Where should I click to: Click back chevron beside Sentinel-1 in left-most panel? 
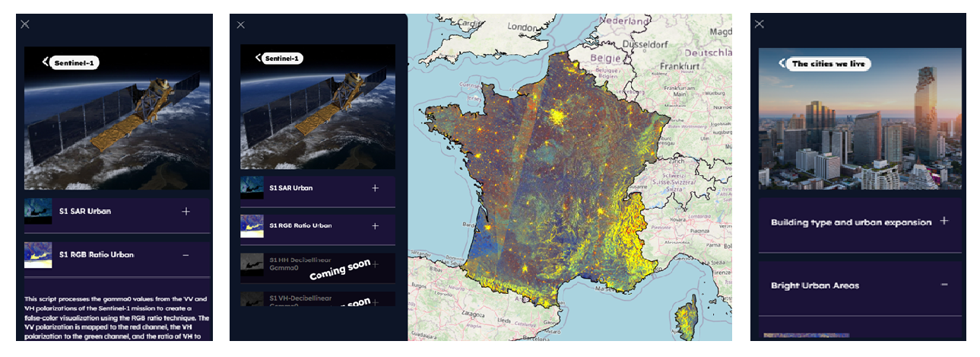pyautogui.click(x=46, y=61)
